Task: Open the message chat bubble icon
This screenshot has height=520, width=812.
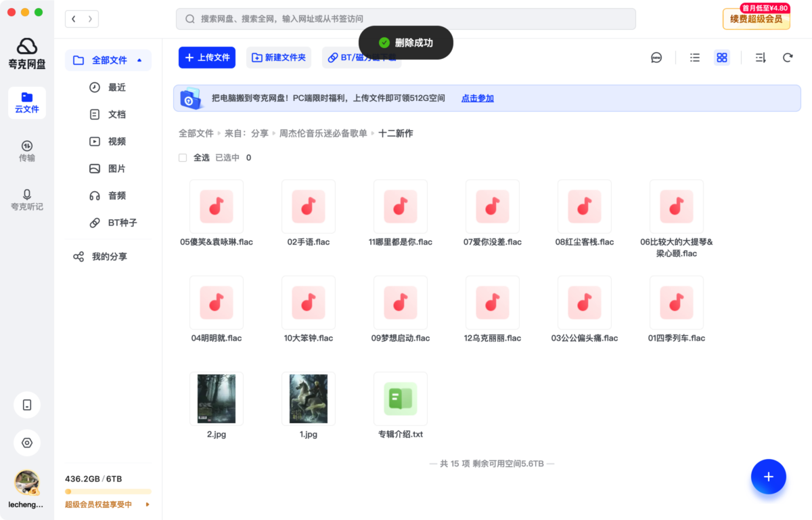Action: tap(656, 58)
